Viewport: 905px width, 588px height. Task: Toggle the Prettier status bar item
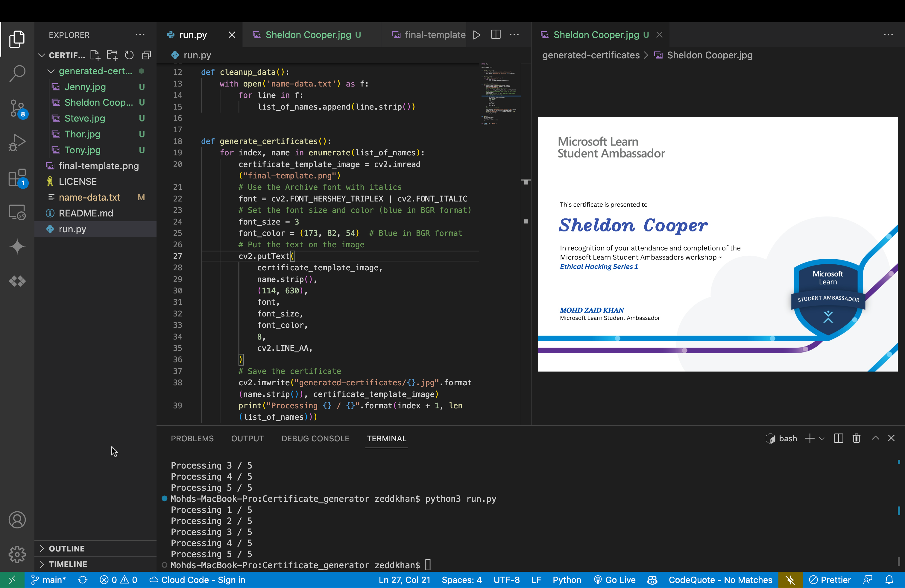pyautogui.click(x=830, y=580)
